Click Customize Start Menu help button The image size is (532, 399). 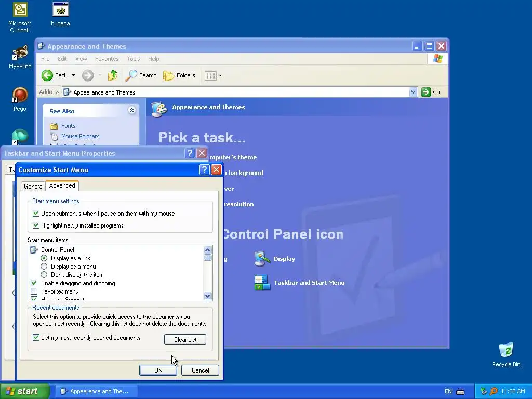point(204,170)
